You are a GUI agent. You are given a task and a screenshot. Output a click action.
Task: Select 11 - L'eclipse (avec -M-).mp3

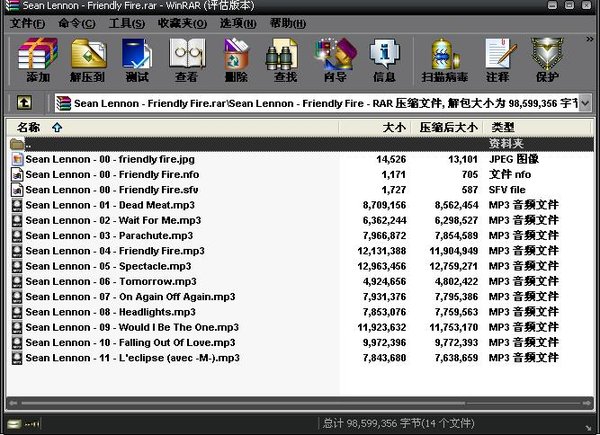(x=301, y=358)
